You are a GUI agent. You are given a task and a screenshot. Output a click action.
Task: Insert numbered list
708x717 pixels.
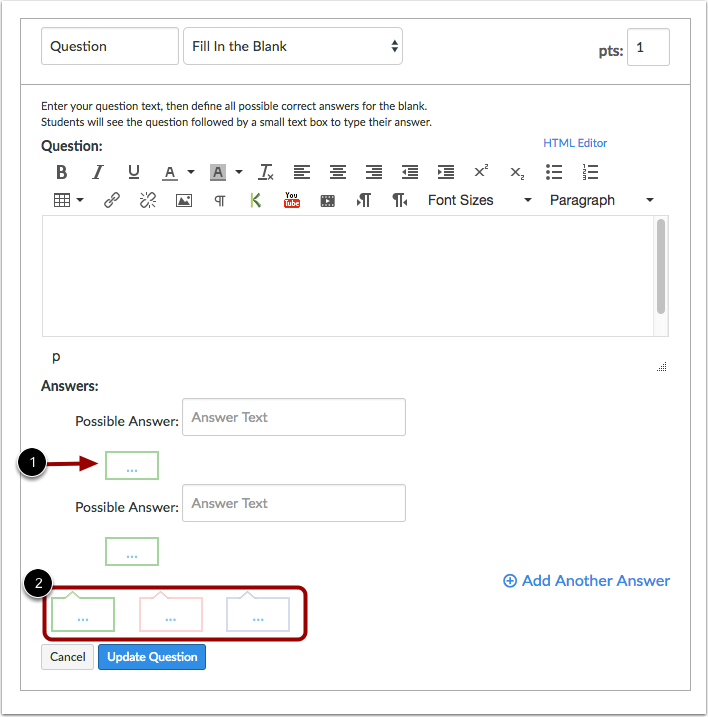590,172
